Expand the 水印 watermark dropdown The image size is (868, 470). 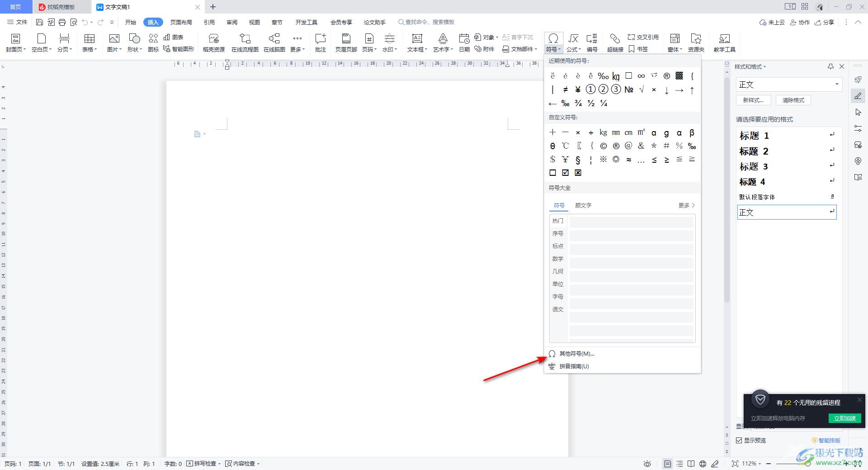(389, 49)
